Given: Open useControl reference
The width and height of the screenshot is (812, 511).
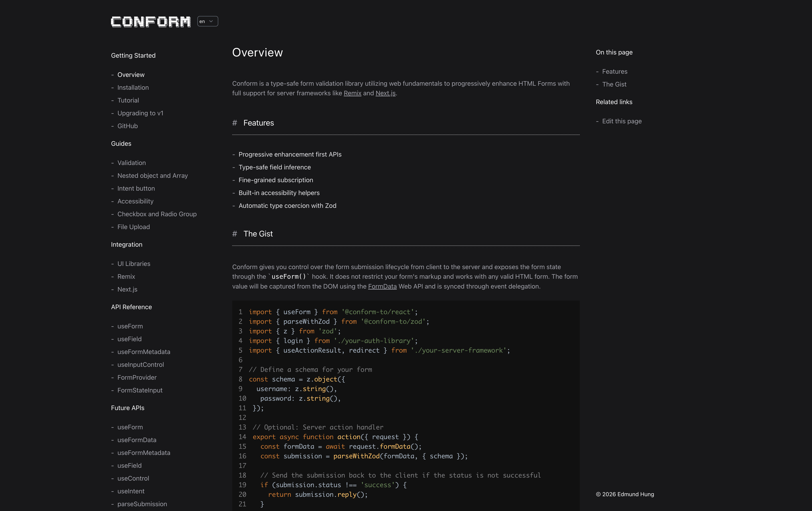Looking at the screenshot, I should click(133, 478).
